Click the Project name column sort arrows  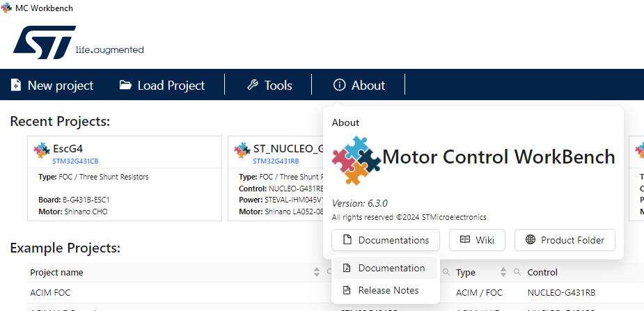[317, 272]
